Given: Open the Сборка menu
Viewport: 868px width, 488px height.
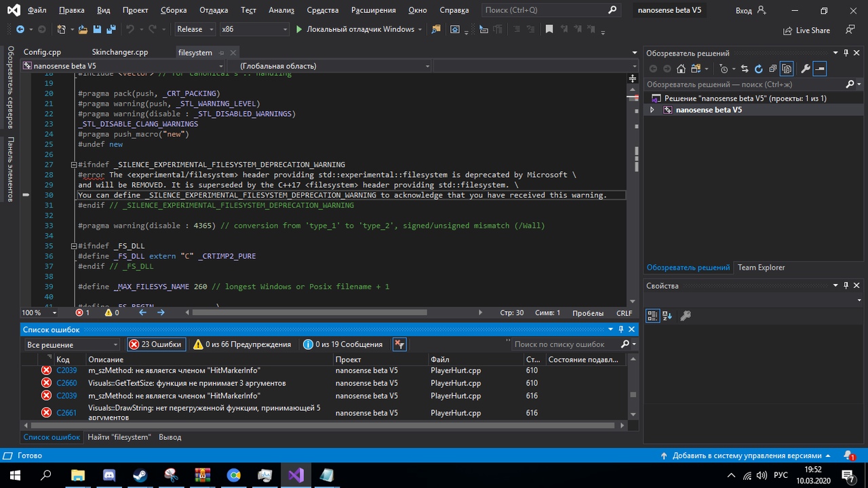Looking at the screenshot, I should [x=174, y=10].
